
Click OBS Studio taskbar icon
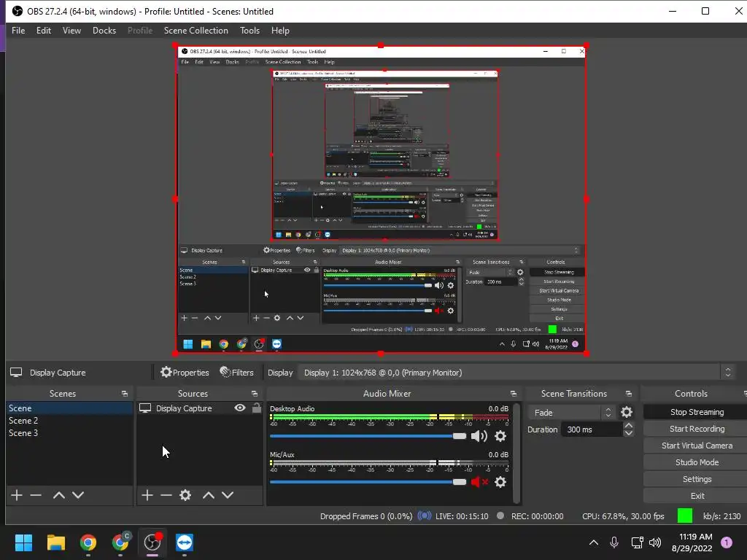pos(152,542)
